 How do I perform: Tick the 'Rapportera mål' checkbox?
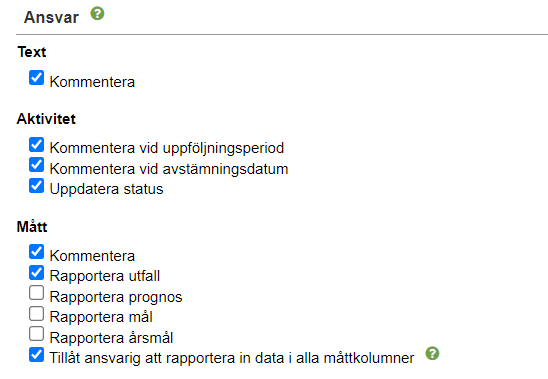[37, 314]
